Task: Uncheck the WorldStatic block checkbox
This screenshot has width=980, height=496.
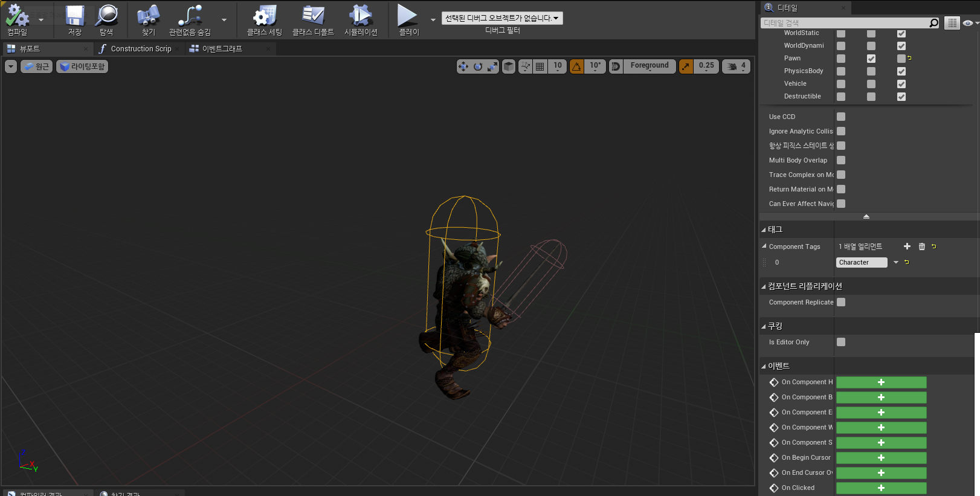Action: [901, 33]
